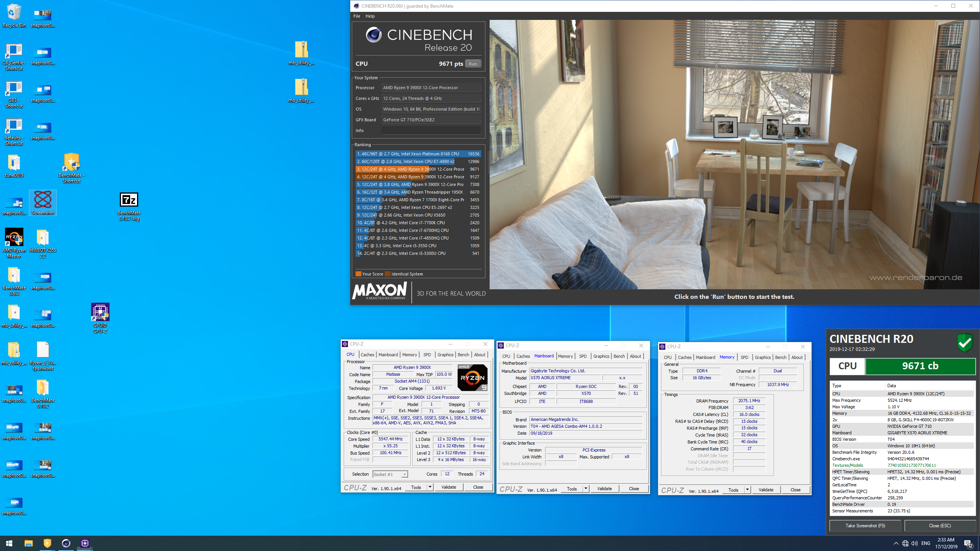Launch AMD Ryzen Master desktop icon

tap(14, 243)
